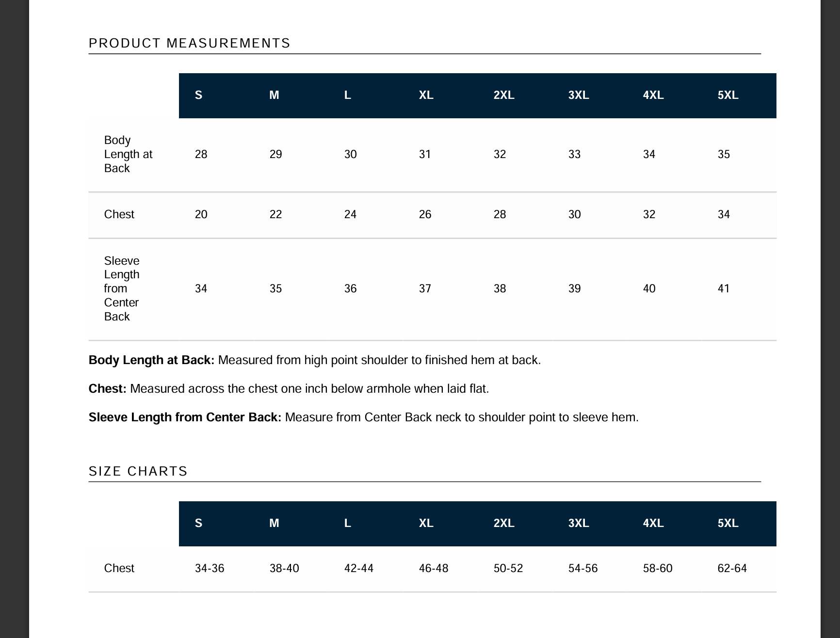
Task: Click the 'Body Length at Back' row label
Action: tap(128, 154)
